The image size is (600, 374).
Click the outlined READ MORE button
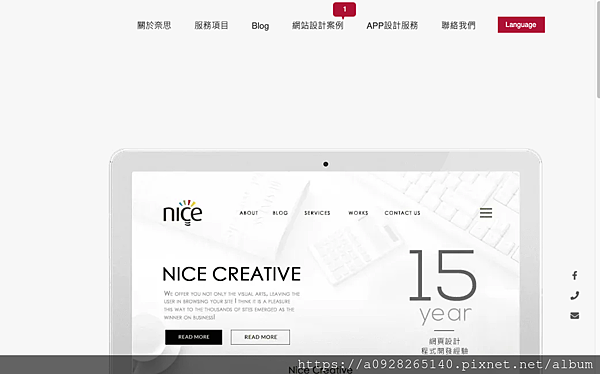[260, 337]
